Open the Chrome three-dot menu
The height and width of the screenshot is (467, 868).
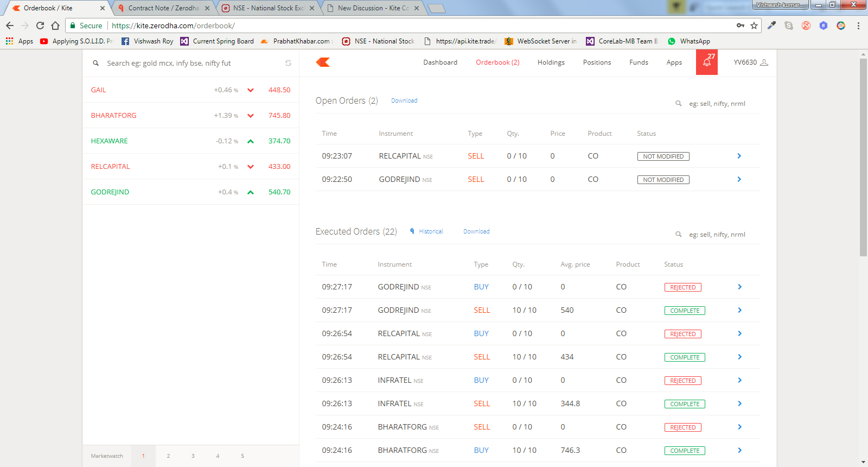pos(858,26)
